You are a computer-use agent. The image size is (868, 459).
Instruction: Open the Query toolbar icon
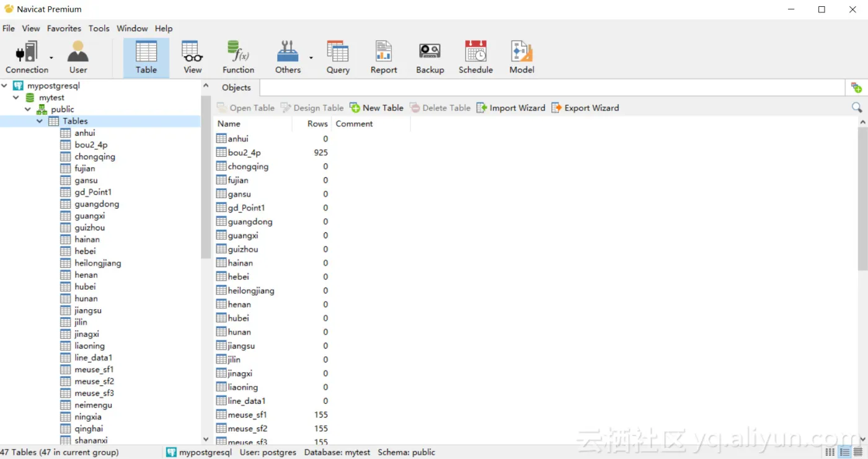tap(338, 58)
